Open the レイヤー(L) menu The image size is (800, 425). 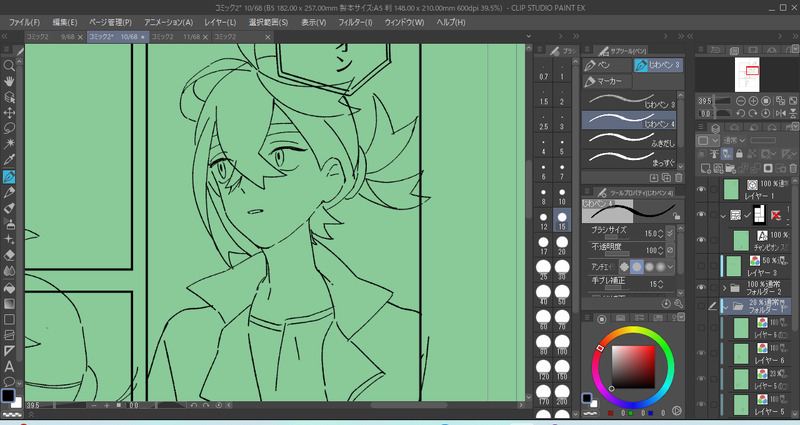[x=220, y=22]
